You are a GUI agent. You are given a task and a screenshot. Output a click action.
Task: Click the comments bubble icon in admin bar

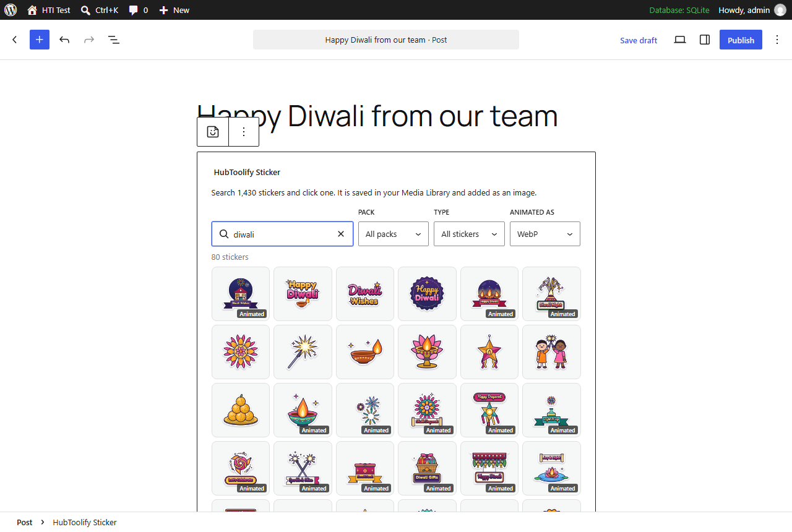tap(138, 10)
